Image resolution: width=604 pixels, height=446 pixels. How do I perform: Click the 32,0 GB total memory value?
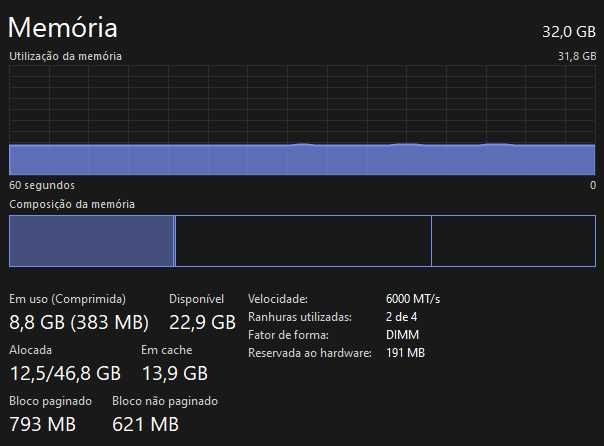(x=567, y=31)
